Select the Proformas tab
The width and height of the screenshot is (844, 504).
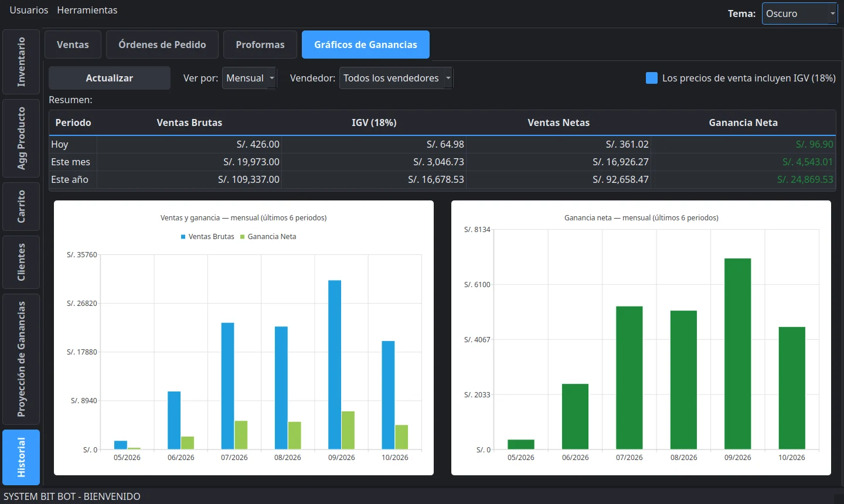[x=260, y=45]
